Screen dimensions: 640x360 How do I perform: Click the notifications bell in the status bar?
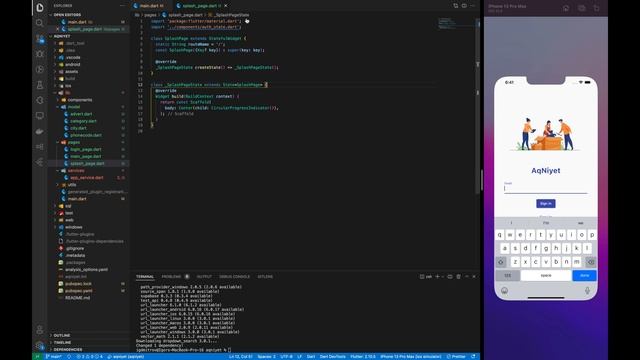click(x=473, y=356)
